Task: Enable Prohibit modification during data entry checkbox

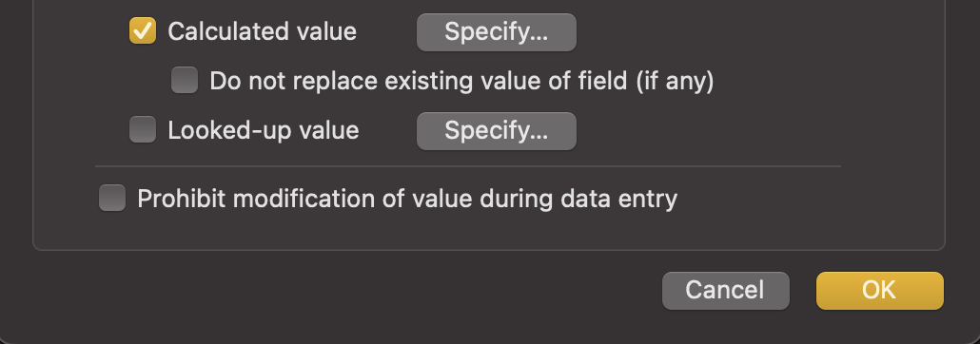Action: 112,198
